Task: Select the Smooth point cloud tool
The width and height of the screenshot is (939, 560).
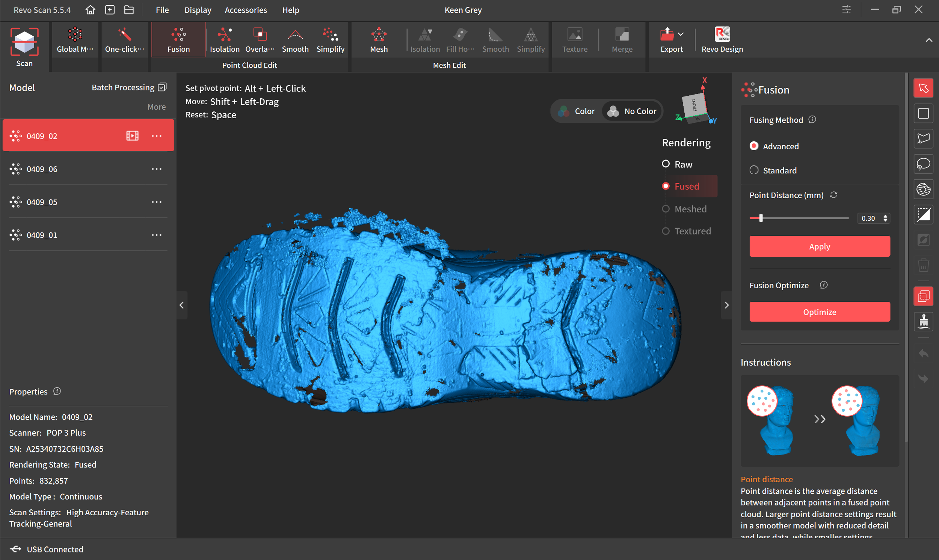Action: (295, 40)
